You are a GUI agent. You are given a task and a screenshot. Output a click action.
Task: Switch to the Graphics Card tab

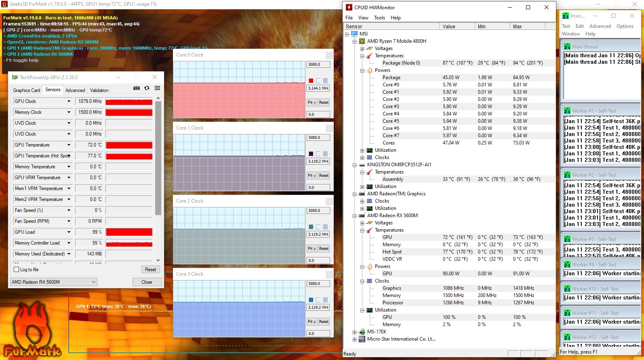click(x=27, y=90)
